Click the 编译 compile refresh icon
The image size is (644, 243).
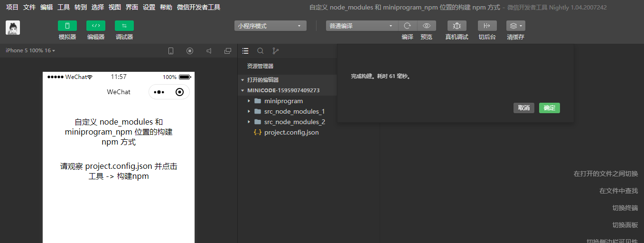coord(407,26)
